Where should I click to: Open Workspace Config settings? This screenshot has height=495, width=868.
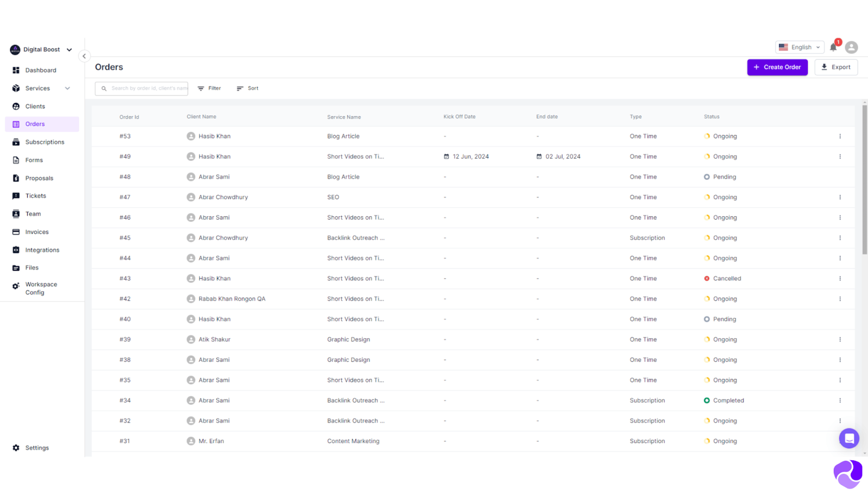point(41,288)
